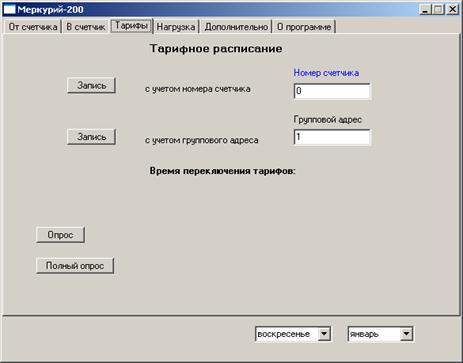Expand the month dropdown showing «январь»
This screenshot has width=463, height=363.
click(406, 334)
